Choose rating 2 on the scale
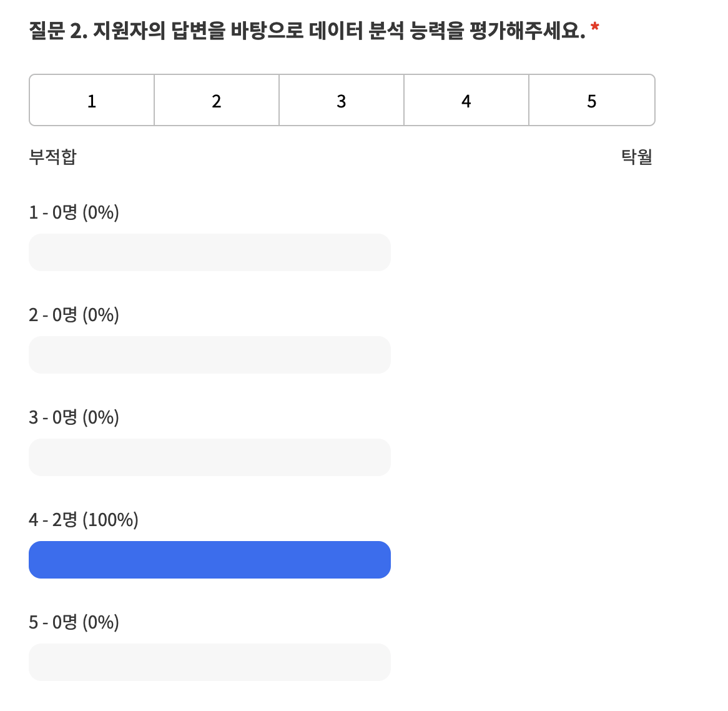This screenshot has width=728, height=711. [217, 100]
